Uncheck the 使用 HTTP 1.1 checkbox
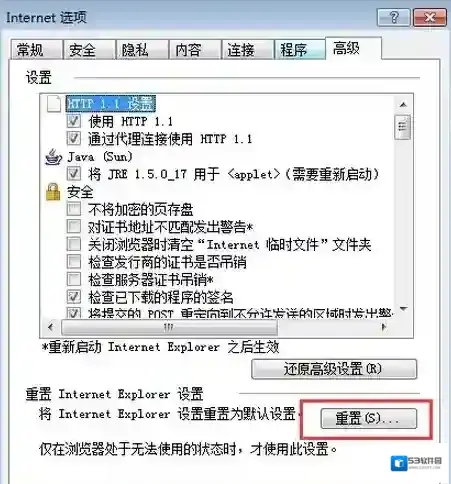This screenshot has height=484, width=451. click(x=74, y=121)
